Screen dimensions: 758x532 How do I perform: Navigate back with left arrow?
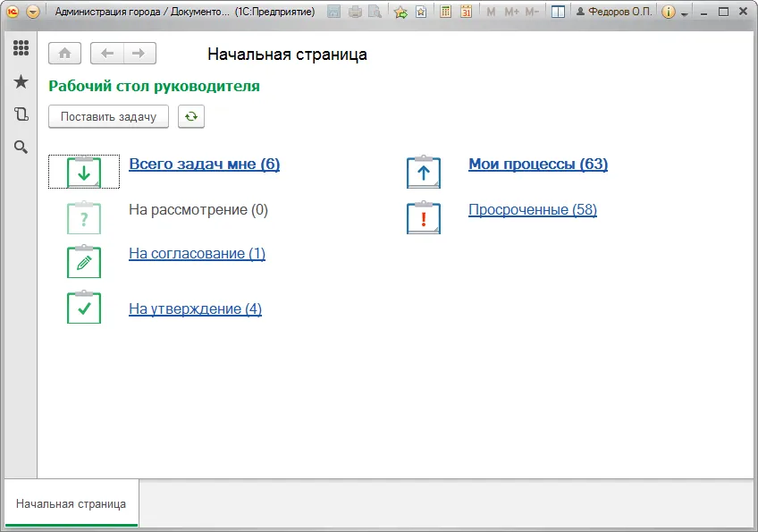tap(107, 54)
